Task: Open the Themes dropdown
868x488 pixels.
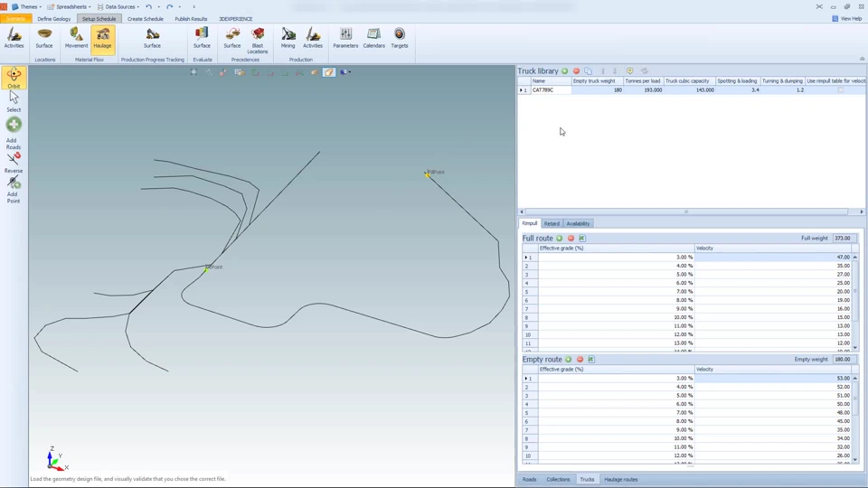Action: coord(27,6)
